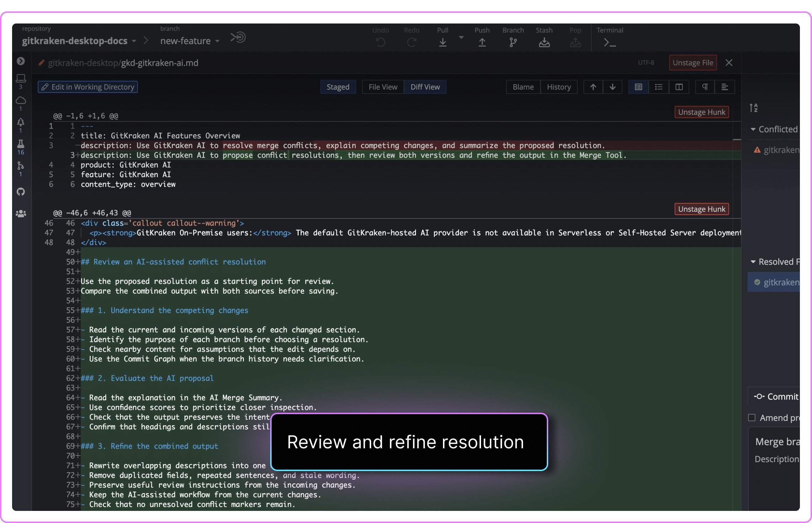Click the commit summary Merge branch field
This screenshot has width=812, height=523.
coord(777,442)
